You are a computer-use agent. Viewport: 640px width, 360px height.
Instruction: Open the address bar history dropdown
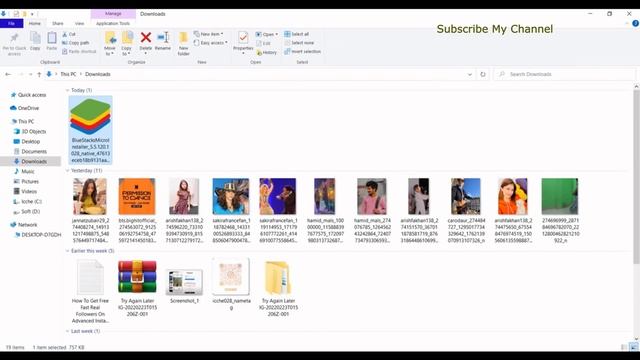(470, 74)
